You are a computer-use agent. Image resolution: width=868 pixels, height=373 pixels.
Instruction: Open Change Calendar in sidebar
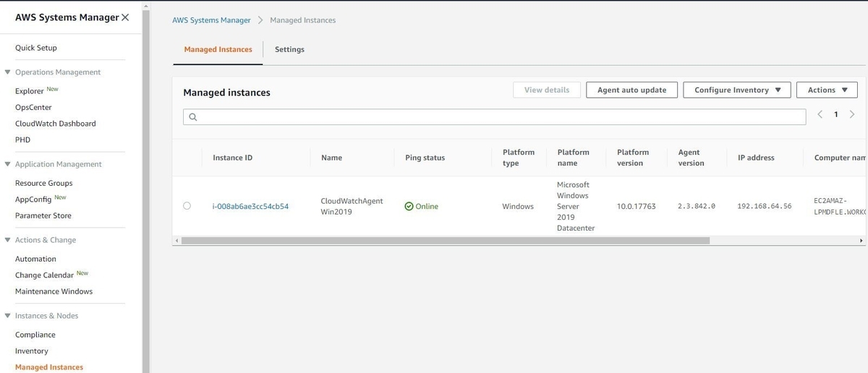[x=44, y=275]
